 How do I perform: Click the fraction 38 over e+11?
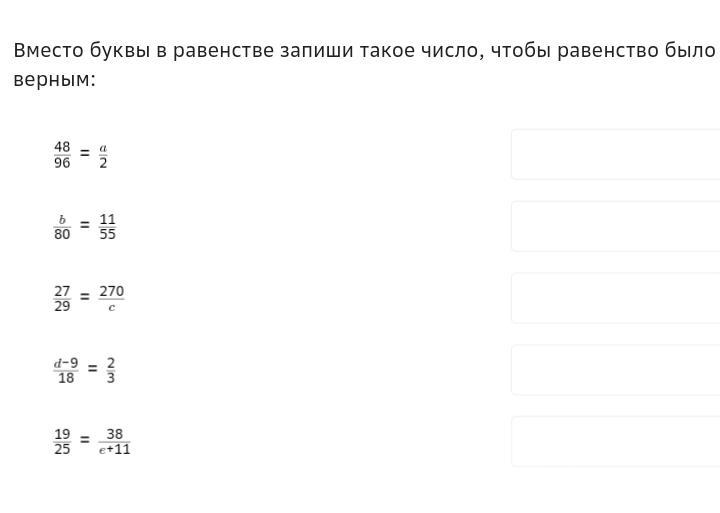114,442
